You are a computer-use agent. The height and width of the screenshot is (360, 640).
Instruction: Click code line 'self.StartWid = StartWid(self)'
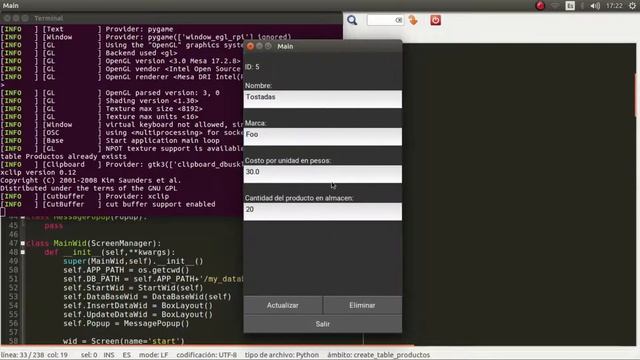pyautogui.click(x=133, y=288)
